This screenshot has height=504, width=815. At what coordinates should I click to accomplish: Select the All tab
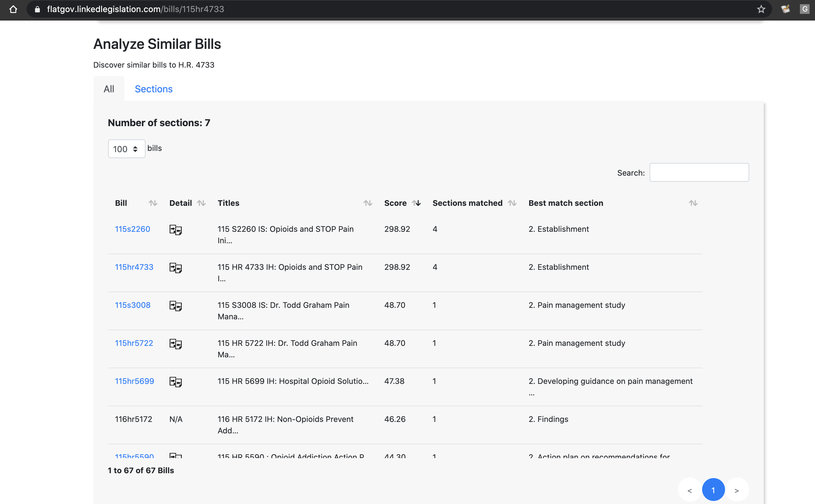click(109, 89)
